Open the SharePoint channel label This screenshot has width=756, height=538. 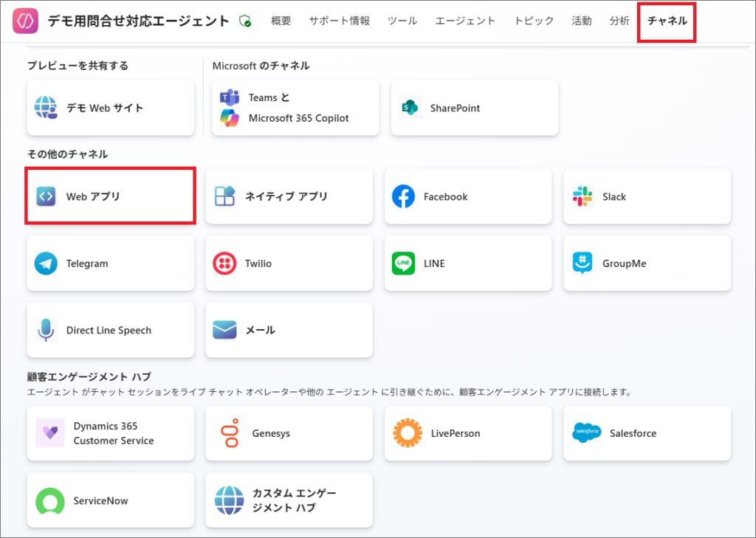(x=455, y=108)
